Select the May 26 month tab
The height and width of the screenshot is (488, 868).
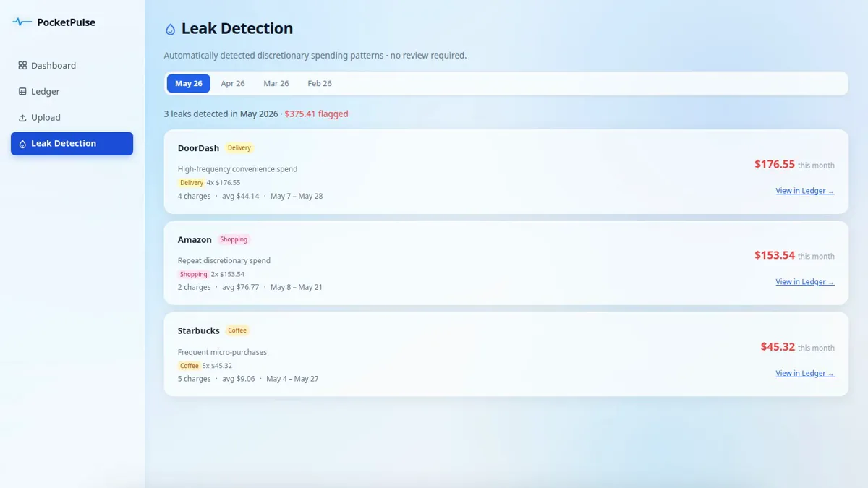coord(189,83)
